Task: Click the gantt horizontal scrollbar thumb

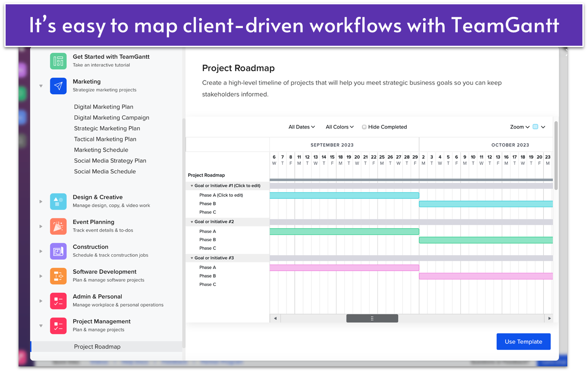Action: 372,318
